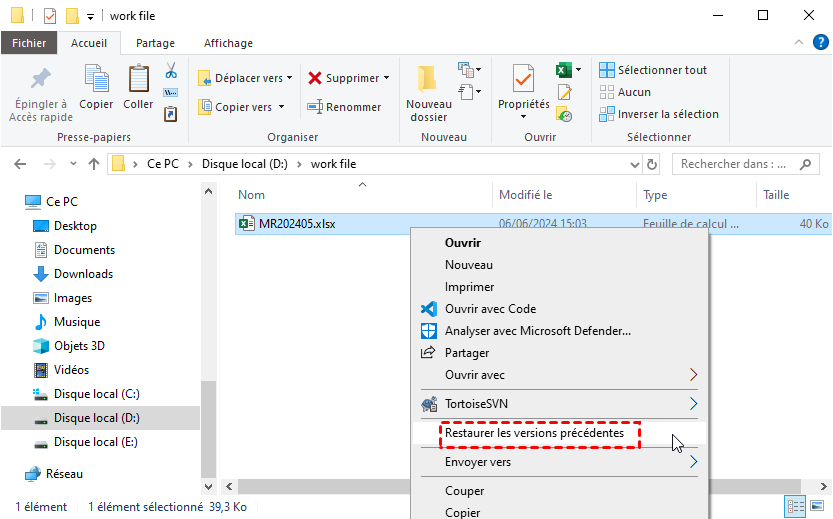The width and height of the screenshot is (833, 519).
Task: Expand the TortoiseSVN submenu
Action: pyautogui.click(x=560, y=404)
